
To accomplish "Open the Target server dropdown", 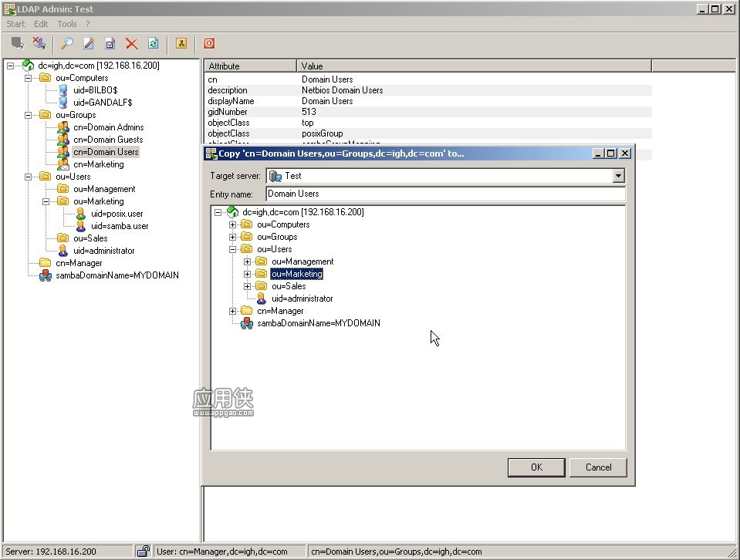I will pos(618,176).
